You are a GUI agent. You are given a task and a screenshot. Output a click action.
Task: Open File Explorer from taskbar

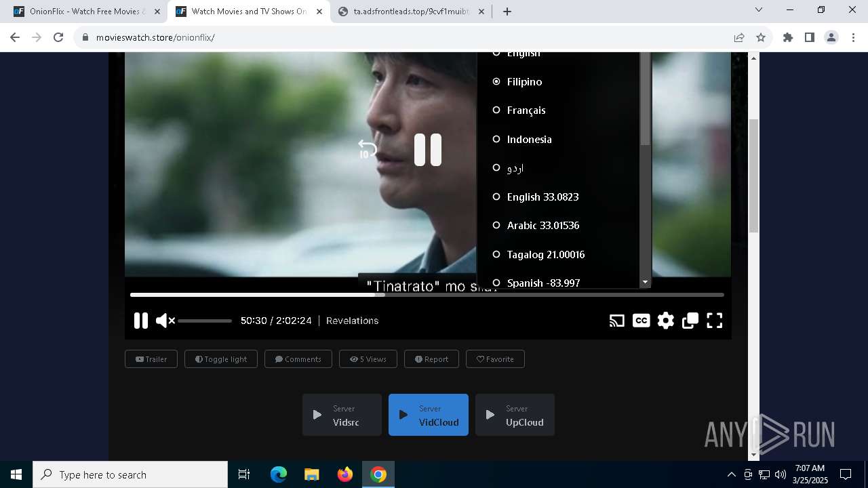click(x=311, y=474)
